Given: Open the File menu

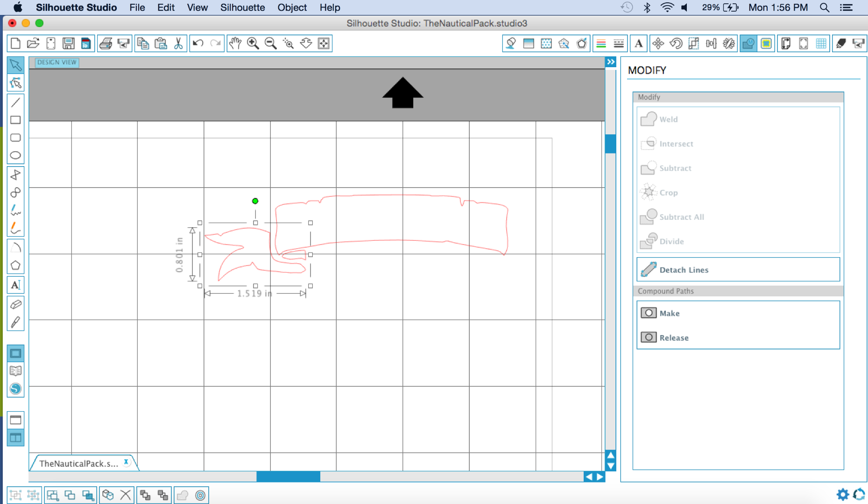Looking at the screenshot, I should (x=137, y=7).
